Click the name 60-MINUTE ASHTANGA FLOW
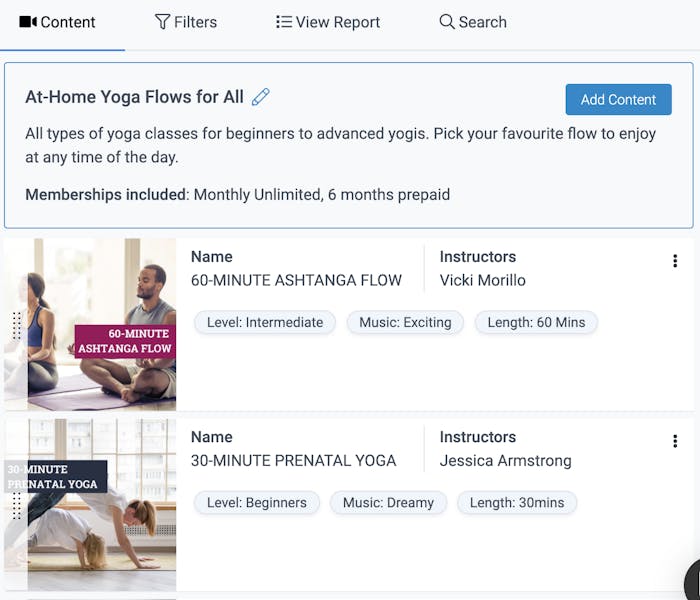The height and width of the screenshot is (600, 700). tap(296, 280)
